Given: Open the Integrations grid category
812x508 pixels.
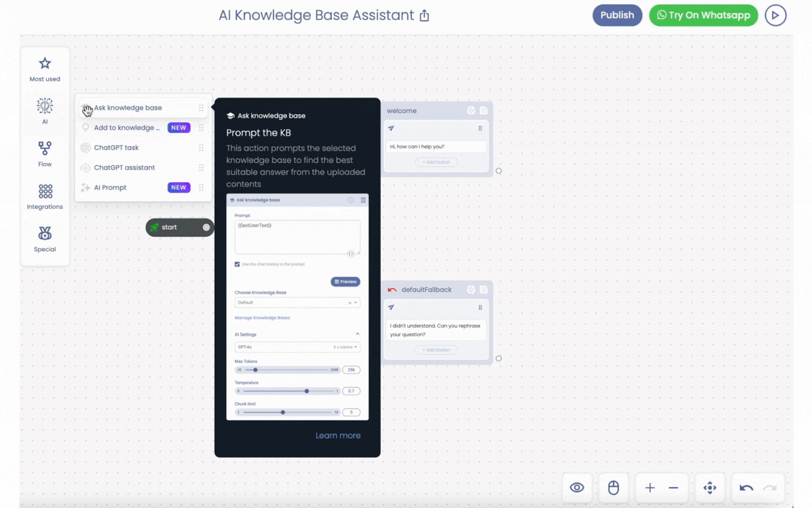Looking at the screenshot, I should [45, 197].
